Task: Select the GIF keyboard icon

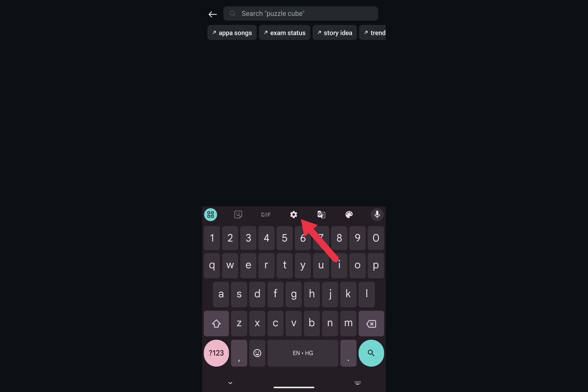Action: 266,214
